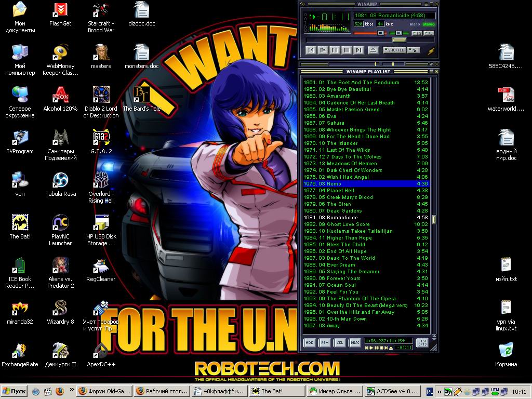Image resolution: width=532 pixels, height=399 pixels.
Task: Toggle the Winamp PL playlist button
Action: coord(429,33)
